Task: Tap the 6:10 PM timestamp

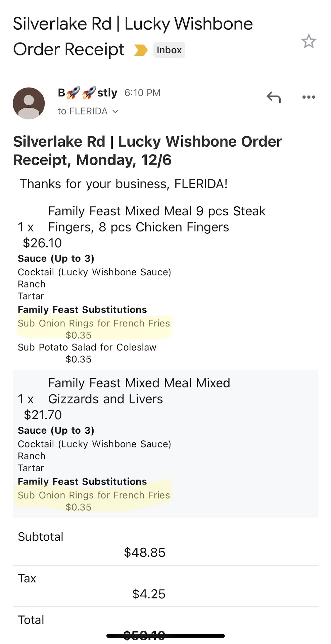Action: tap(142, 93)
